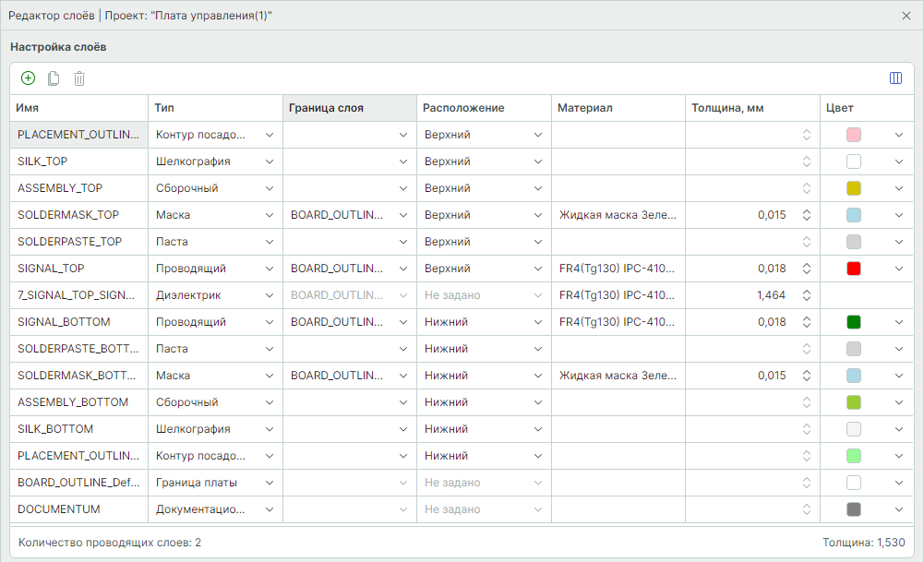
Task: Select the SOLDERPASTE_TOP layer name cell
Action: [x=78, y=242]
